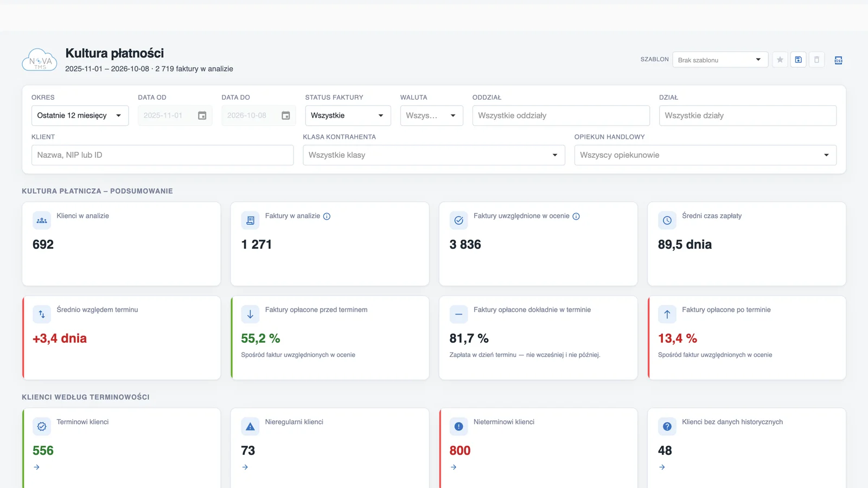Click arrow under Nieregularni klienci 73
The height and width of the screenshot is (488, 868).
[245, 467]
